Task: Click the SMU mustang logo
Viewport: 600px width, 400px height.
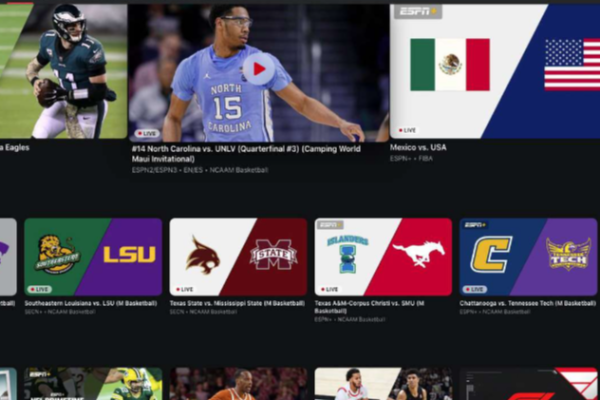Action: click(419, 253)
